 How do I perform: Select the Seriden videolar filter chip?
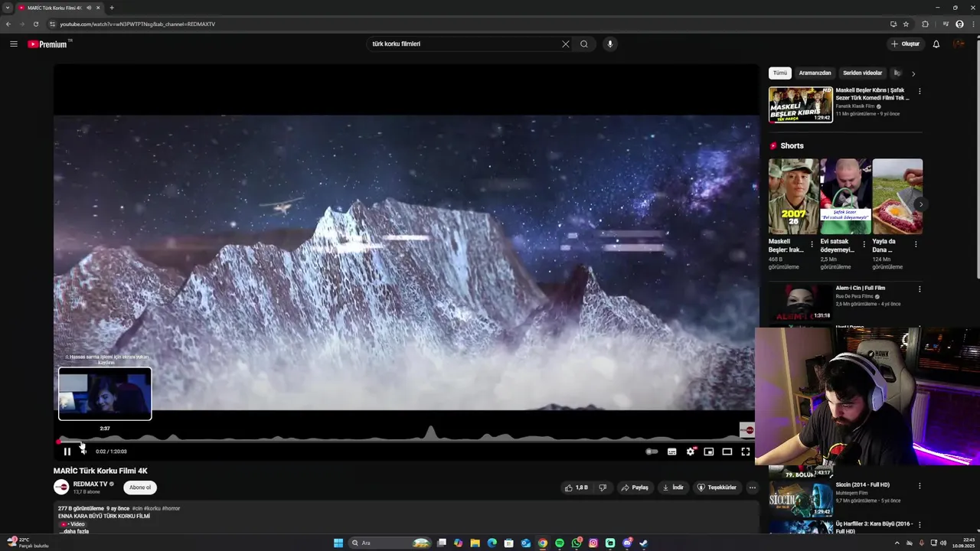(862, 73)
